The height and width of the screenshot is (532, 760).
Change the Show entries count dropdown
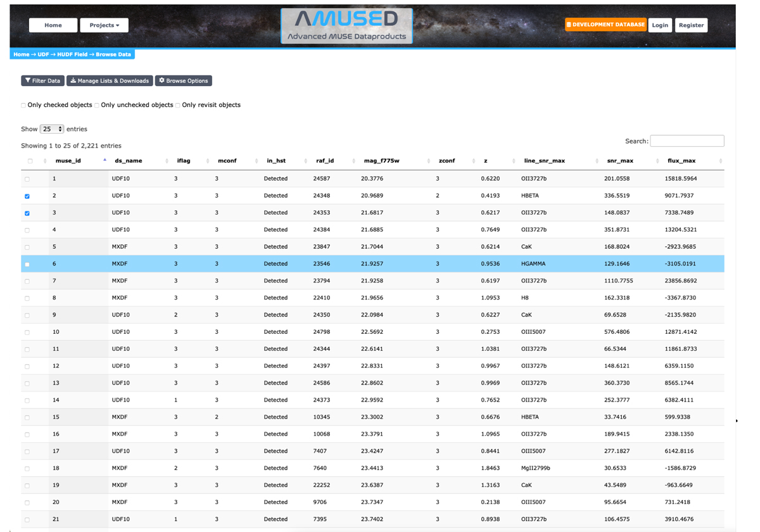(x=52, y=129)
